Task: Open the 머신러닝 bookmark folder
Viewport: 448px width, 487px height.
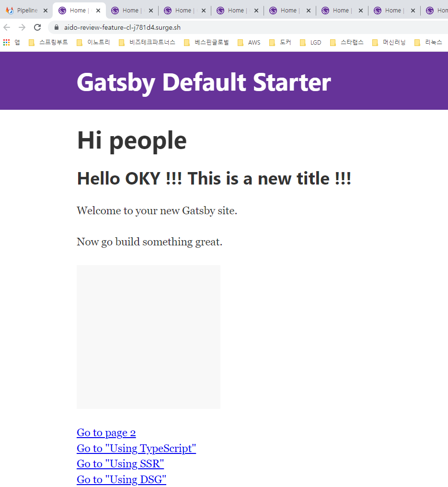Action: [389, 42]
